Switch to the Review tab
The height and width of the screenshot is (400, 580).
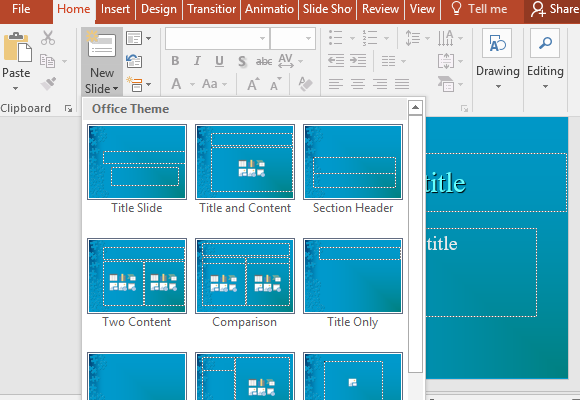[x=381, y=9]
